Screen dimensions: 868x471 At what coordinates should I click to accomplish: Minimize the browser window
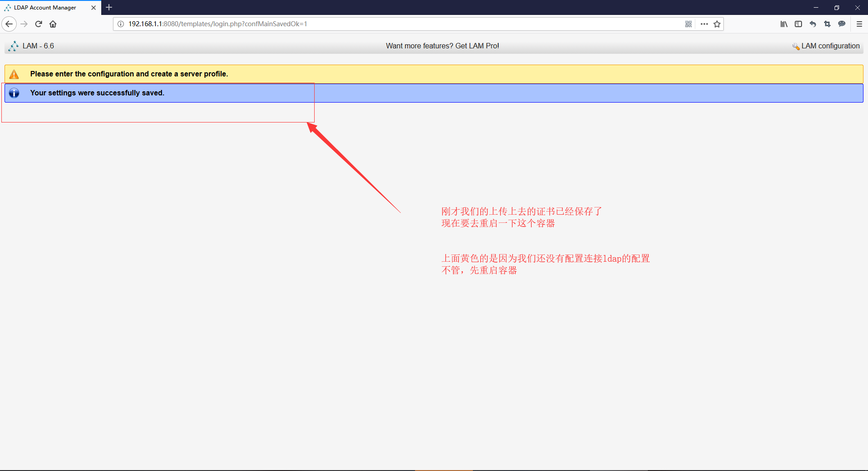816,7
